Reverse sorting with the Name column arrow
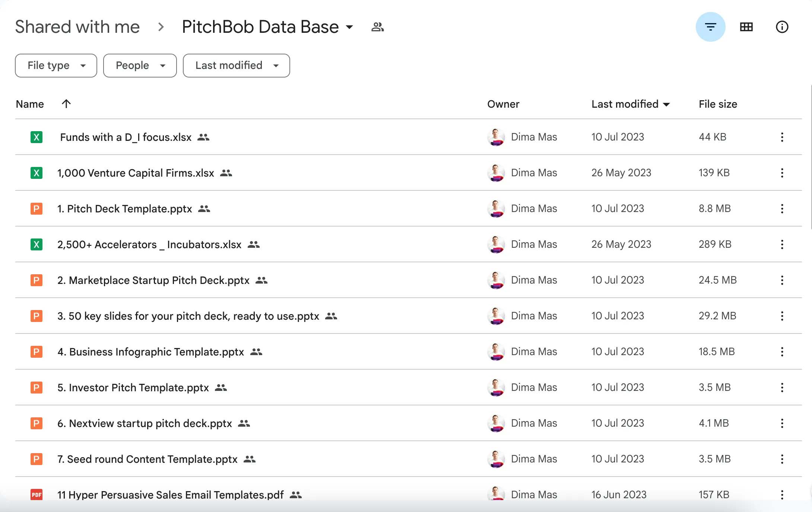Image resolution: width=812 pixels, height=512 pixels. 66,104
